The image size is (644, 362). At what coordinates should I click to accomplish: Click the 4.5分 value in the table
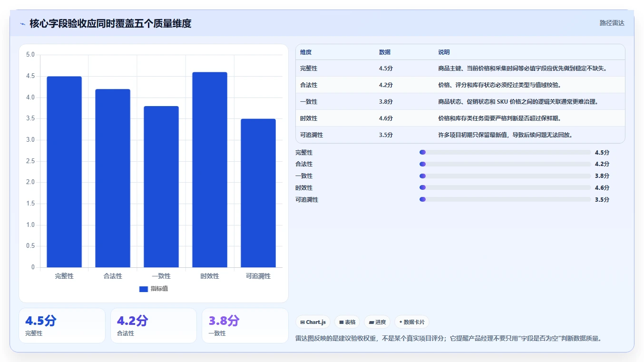[x=386, y=68]
